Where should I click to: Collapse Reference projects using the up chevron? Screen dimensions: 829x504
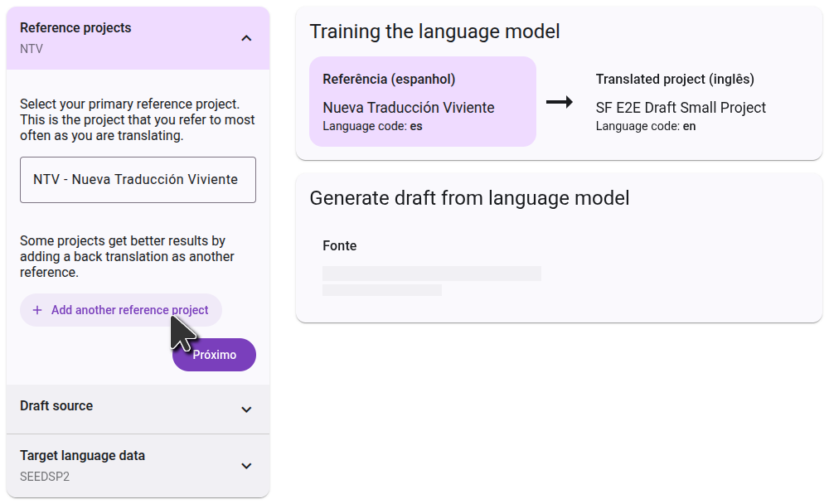click(x=246, y=38)
